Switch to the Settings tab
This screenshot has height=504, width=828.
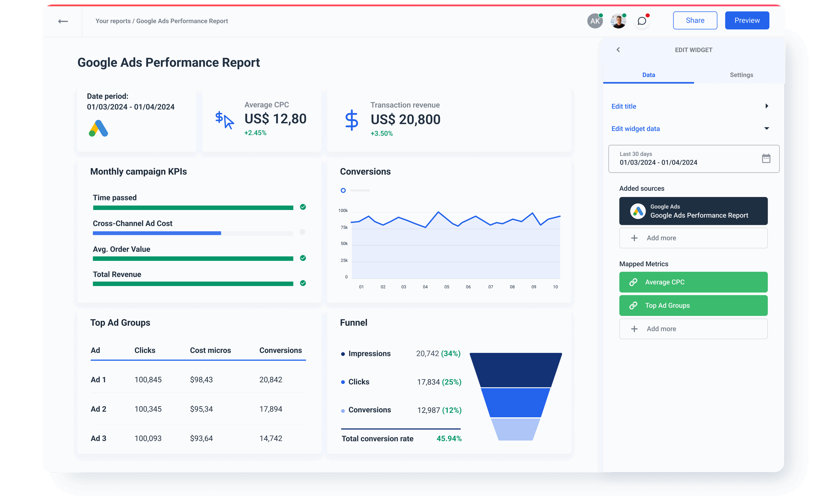[x=741, y=75]
